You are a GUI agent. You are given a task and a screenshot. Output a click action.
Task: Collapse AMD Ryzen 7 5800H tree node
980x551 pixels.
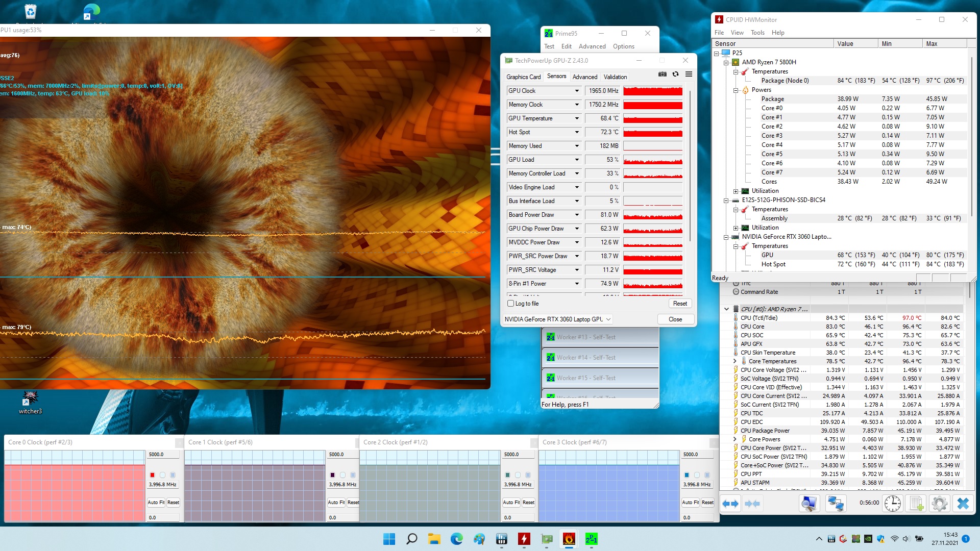coord(726,63)
